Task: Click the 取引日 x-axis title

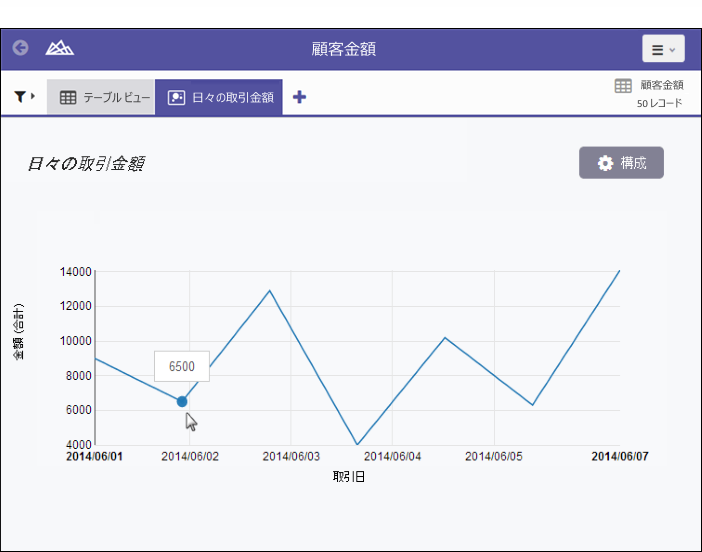Action: (x=349, y=477)
